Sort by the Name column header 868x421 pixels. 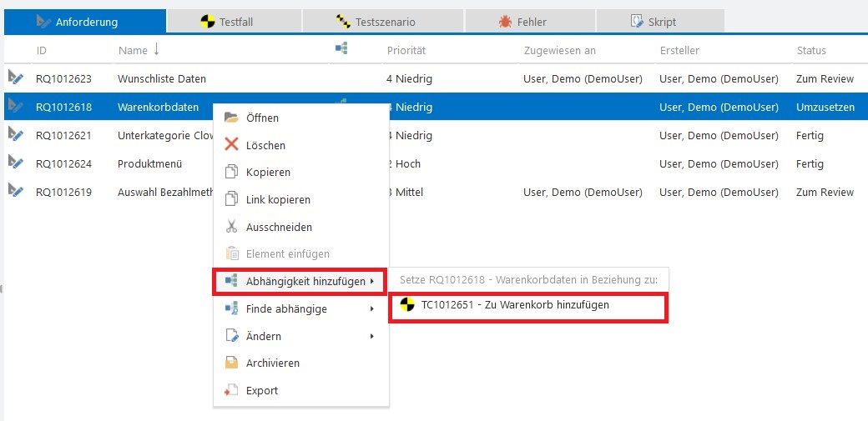[x=134, y=50]
